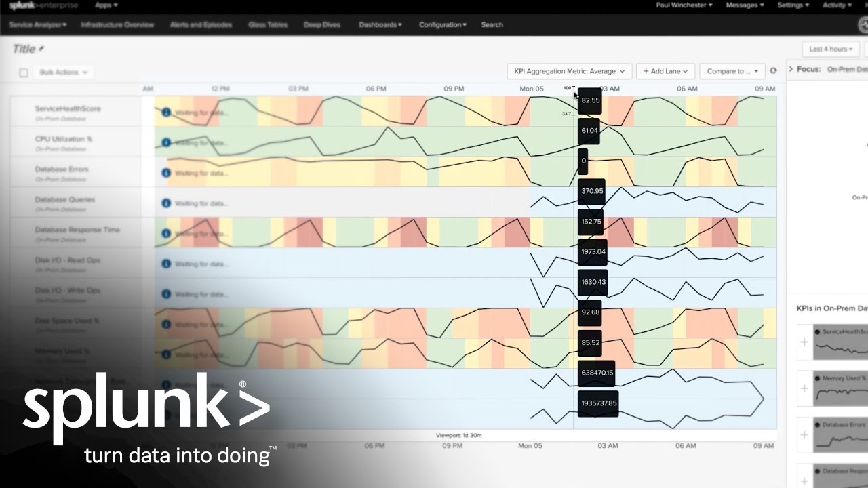This screenshot has width=868, height=488.
Task: Open the Bulk Actions dropdown
Action: click(x=64, y=72)
